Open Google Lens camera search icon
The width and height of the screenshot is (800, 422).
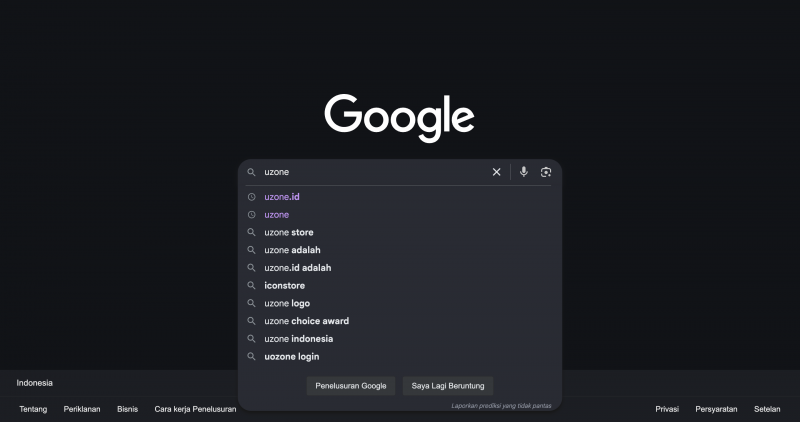[x=546, y=172]
